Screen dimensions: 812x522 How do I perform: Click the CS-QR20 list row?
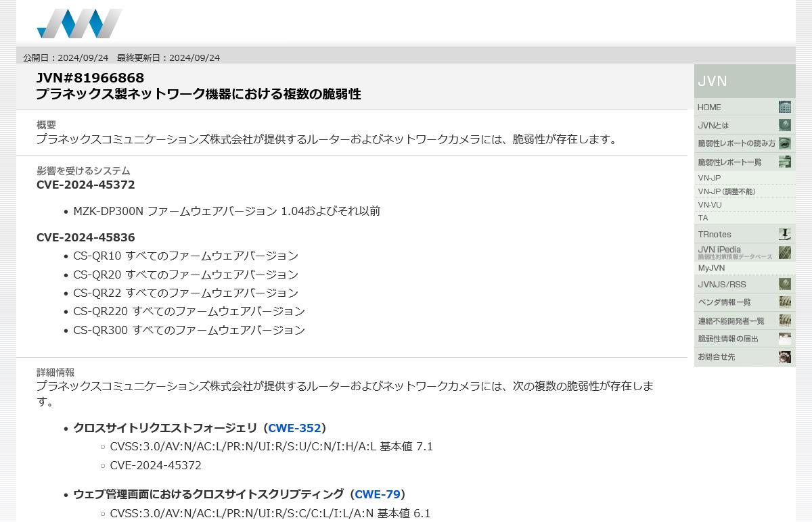click(x=186, y=275)
